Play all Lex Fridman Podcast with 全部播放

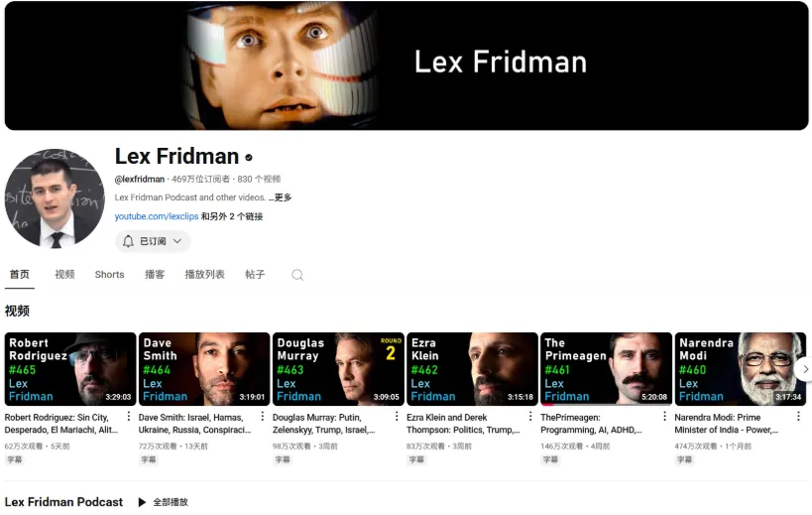[x=164, y=502]
